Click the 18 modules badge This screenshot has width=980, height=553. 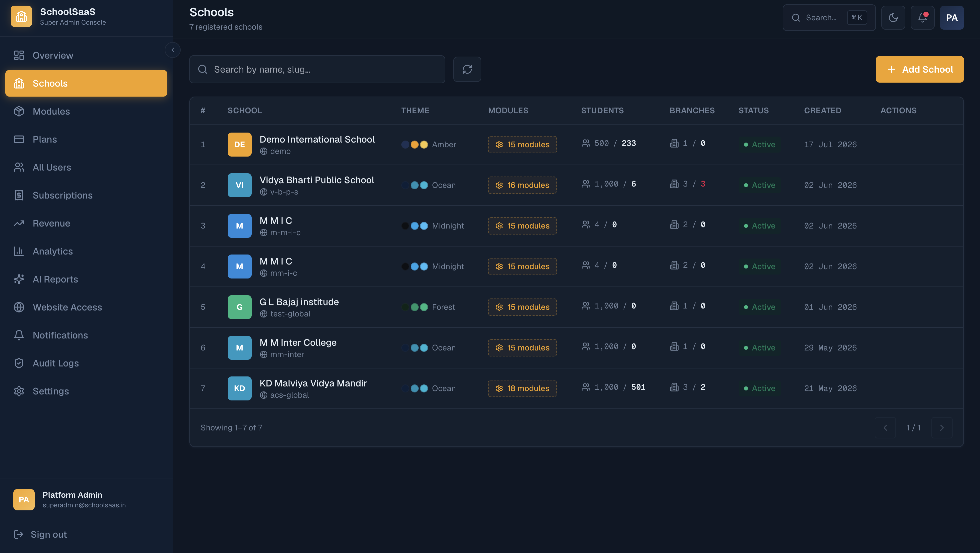pos(522,388)
